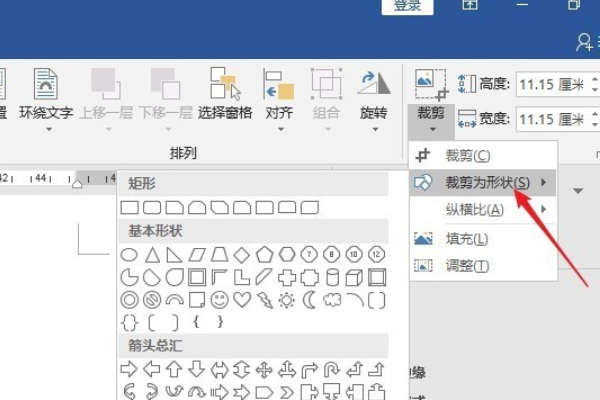Choose the lightning bolt shape
The width and height of the screenshot is (600, 400).
click(265, 300)
